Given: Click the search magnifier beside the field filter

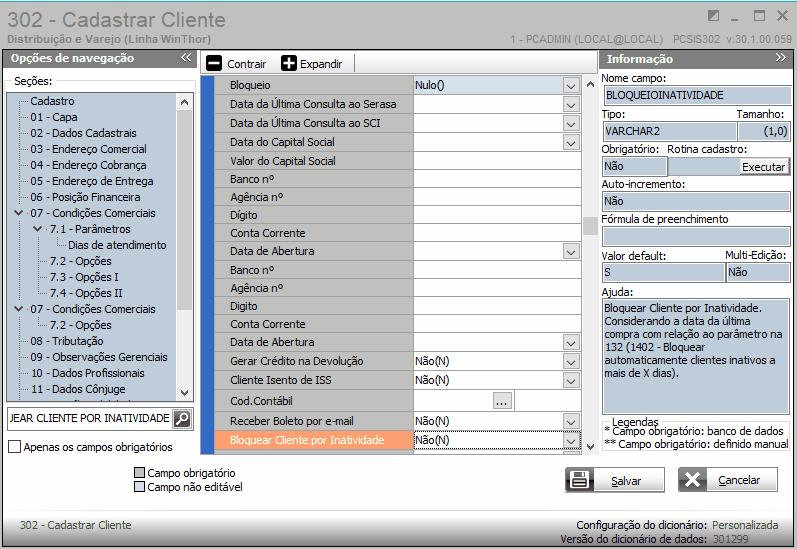Looking at the screenshot, I should tap(182, 418).
